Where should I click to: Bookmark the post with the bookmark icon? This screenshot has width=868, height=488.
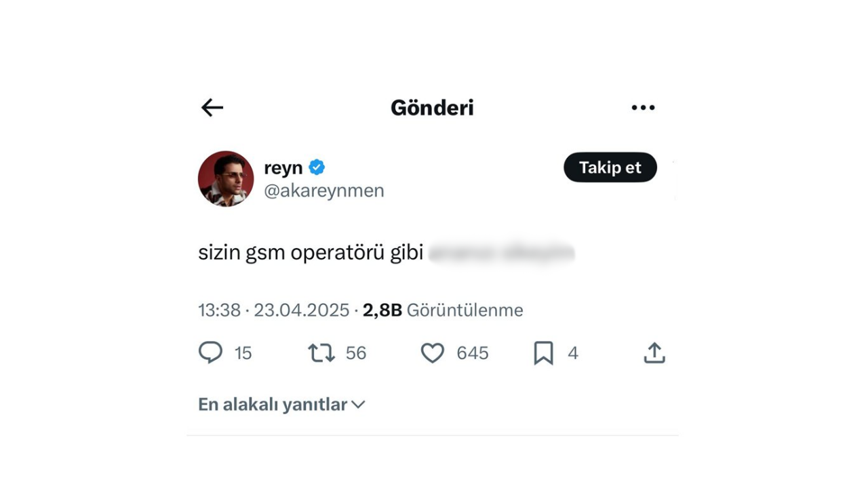(543, 353)
